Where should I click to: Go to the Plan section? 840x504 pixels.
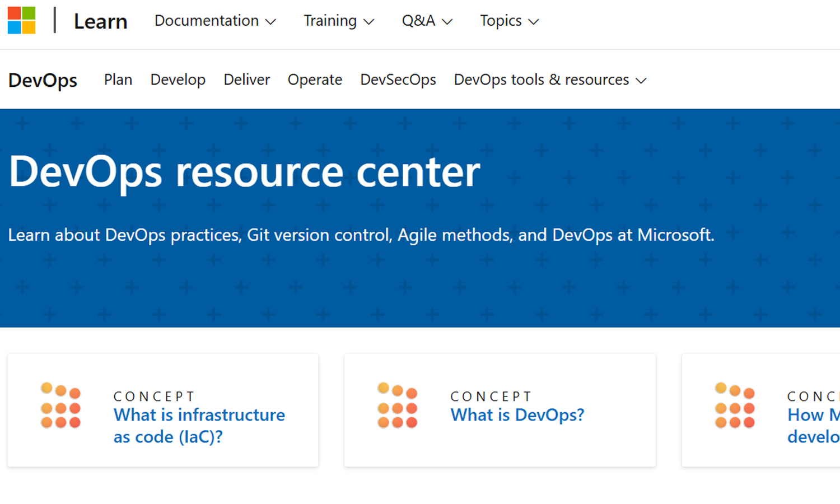[x=118, y=80]
